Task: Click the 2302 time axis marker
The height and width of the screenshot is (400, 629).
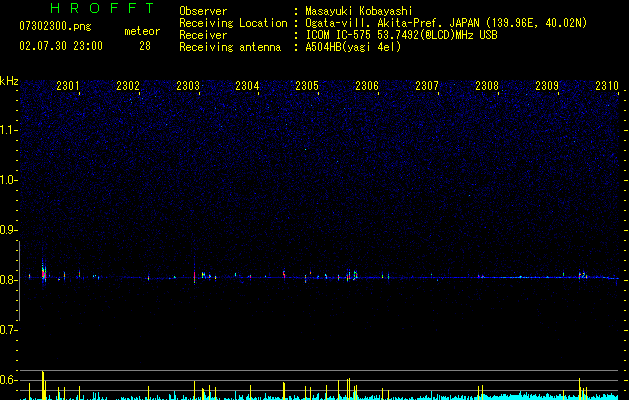Action: [128, 86]
